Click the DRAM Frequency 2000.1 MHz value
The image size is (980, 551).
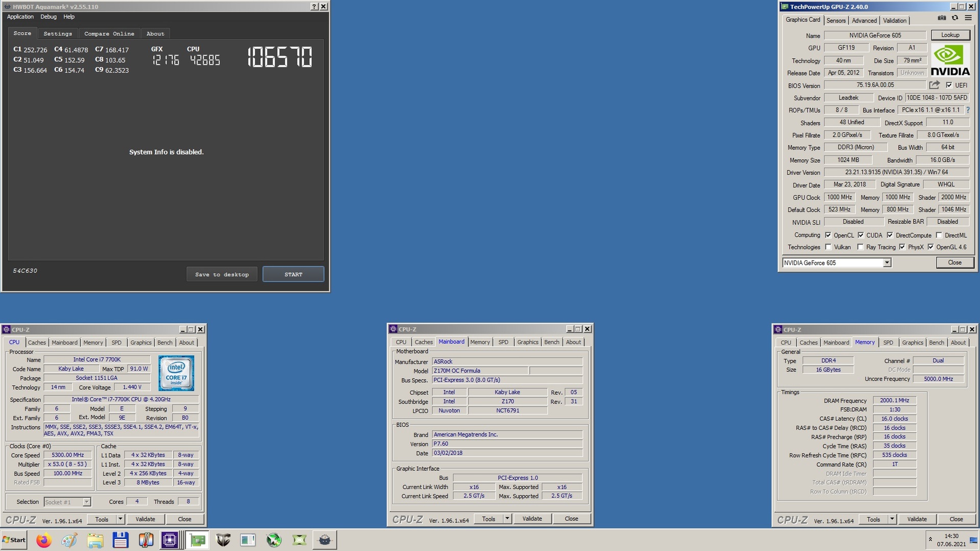click(894, 400)
